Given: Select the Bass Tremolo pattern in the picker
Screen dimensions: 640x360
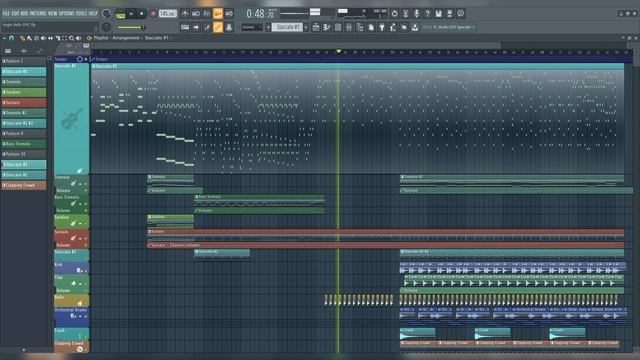Looking at the screenshot, I should [x=24, y=144].
